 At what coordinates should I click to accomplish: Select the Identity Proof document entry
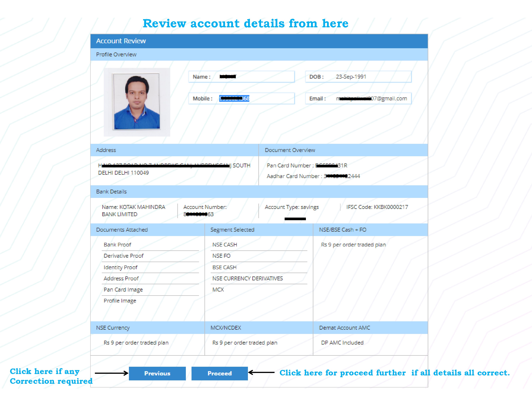[120, 267]
